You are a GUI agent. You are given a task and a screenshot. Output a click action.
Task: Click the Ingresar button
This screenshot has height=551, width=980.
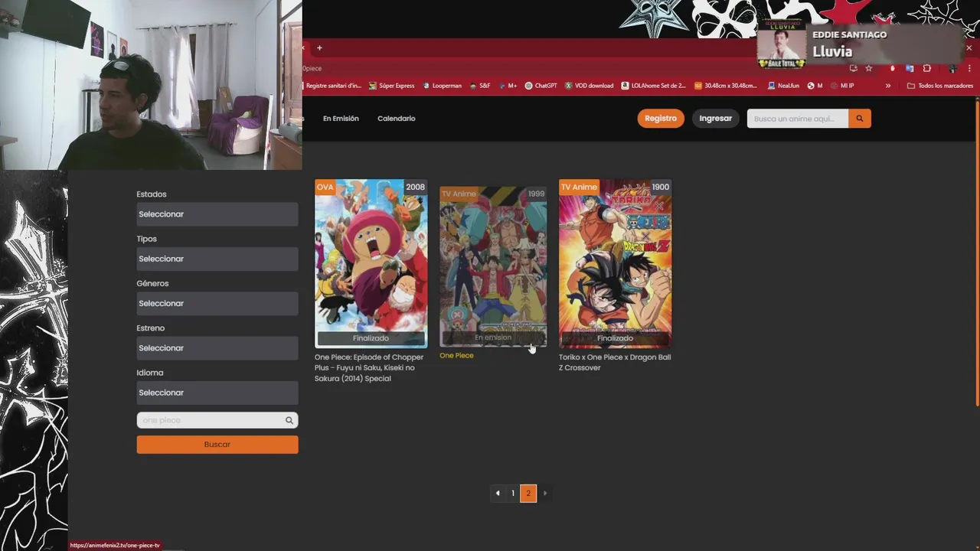tap(716, 119)
